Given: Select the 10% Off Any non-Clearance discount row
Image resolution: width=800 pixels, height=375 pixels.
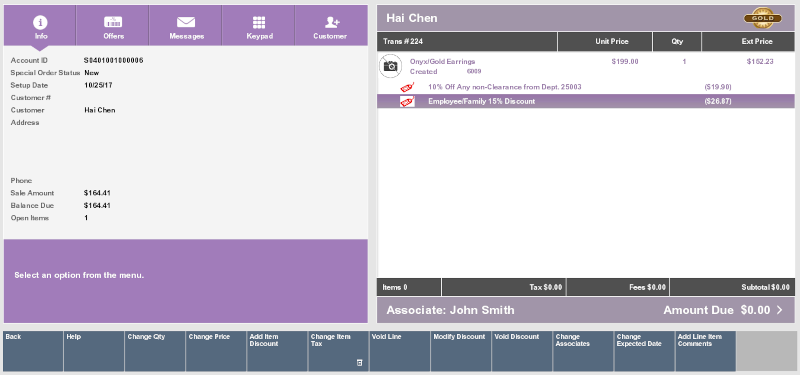Looking at the screenshot, I should pyautogui.click(x=586, y=87).
